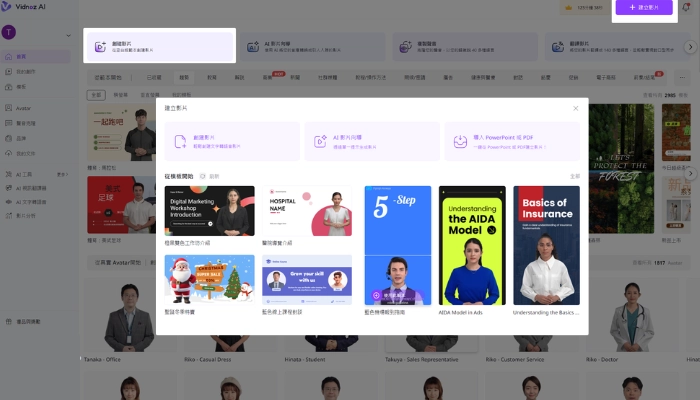The image size is (700, 400).
Task: Open the voice clone card in top row
Action: click(465, 46)
